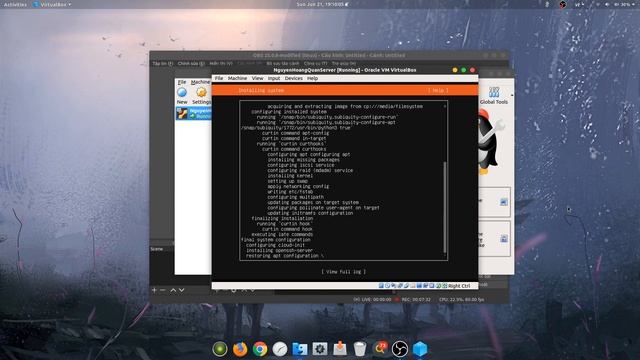Screen dimensions: 640x360
Task: Click the OBS remove scene minus button
Action: [x=162, y=290]
